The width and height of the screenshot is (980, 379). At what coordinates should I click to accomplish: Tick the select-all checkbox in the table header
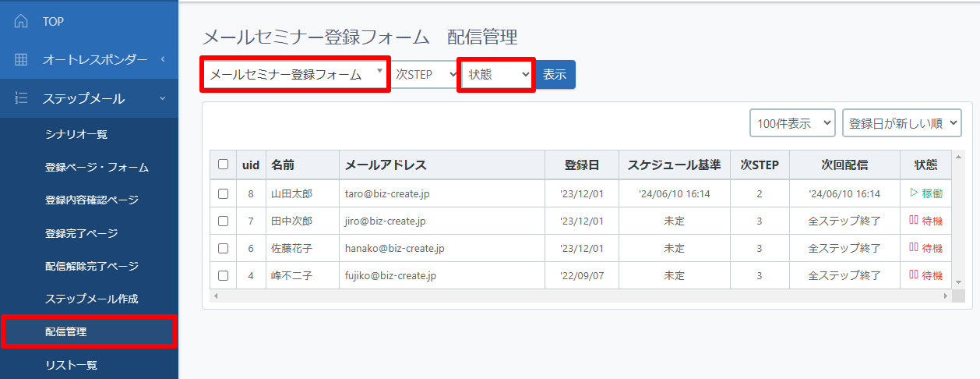click(224, 165)
